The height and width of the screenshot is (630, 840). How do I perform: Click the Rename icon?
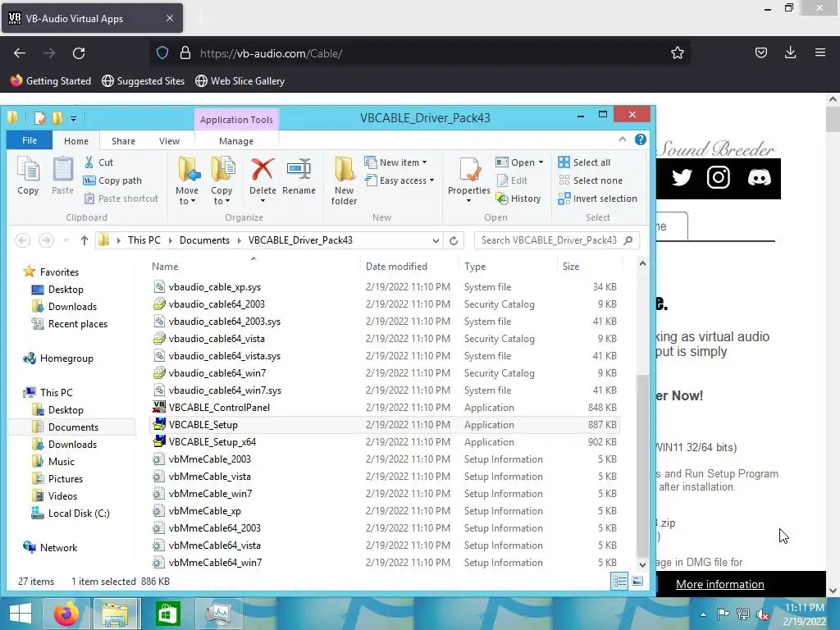point(299,169)
